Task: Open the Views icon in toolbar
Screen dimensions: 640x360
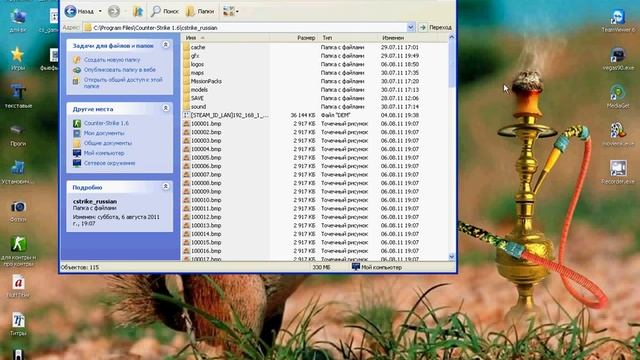Action: [x=229, y=11]
